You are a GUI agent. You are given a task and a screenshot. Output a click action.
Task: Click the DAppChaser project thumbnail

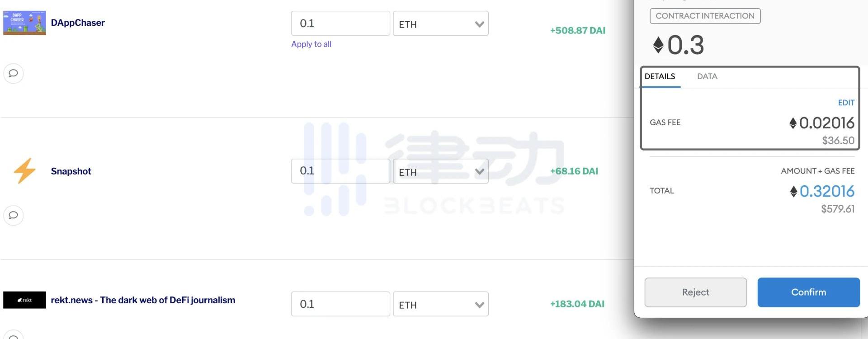tap(24, 23)
